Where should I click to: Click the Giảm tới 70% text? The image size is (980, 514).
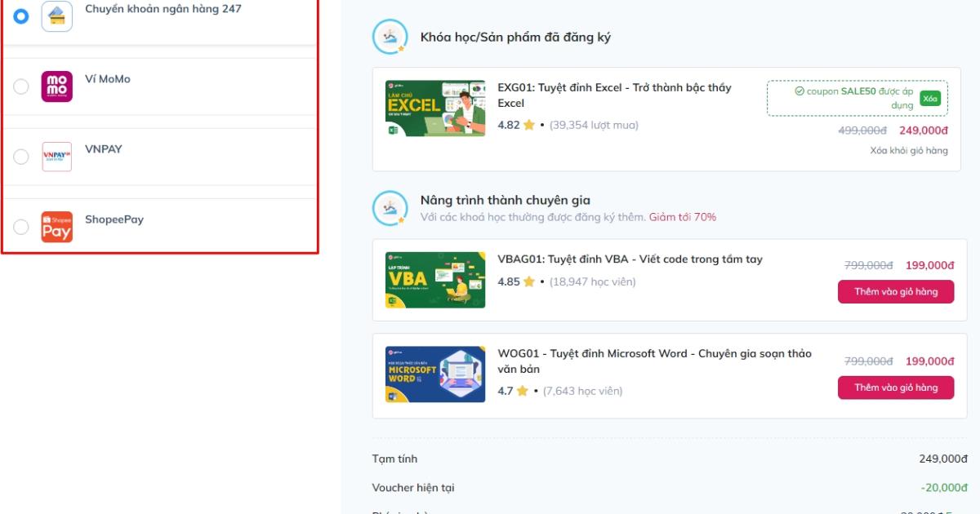pyautogui.click(x=683, y=217)
